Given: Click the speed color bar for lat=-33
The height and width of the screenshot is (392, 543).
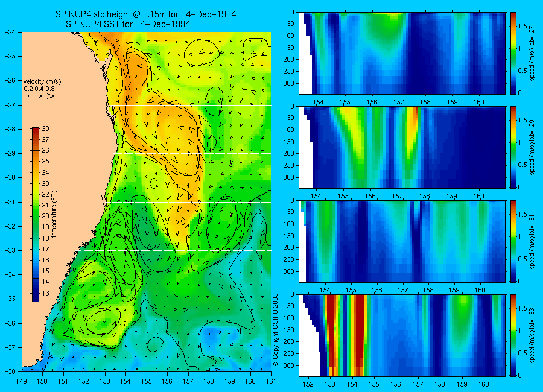Looking at the screenshot, I should tap(513, 335).
